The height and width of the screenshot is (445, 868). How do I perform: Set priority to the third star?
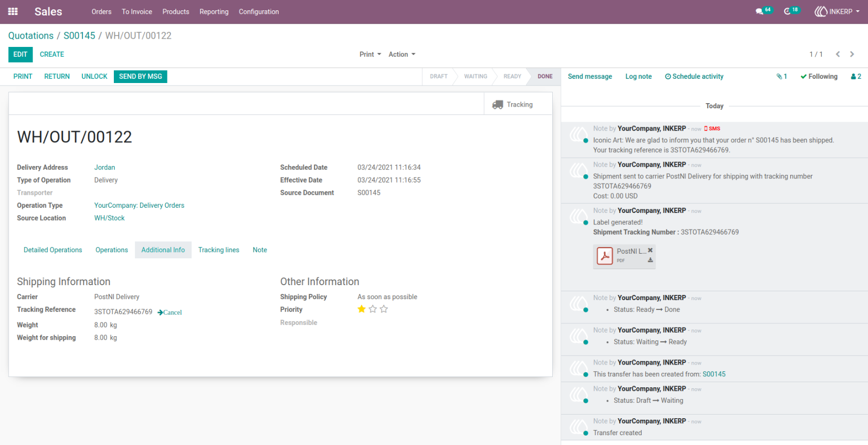click(x=384, y=309)
